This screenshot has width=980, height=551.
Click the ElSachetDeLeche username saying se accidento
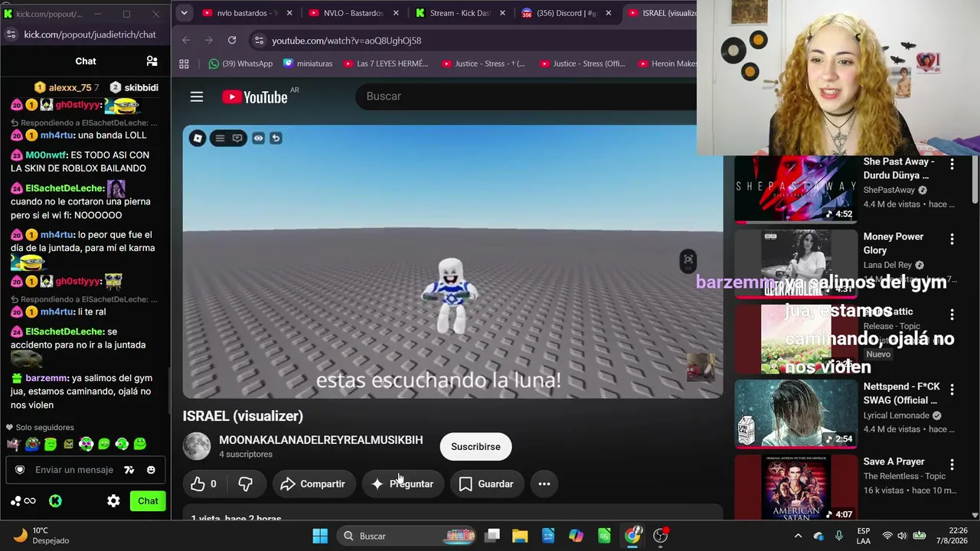[x=64, y=331]
